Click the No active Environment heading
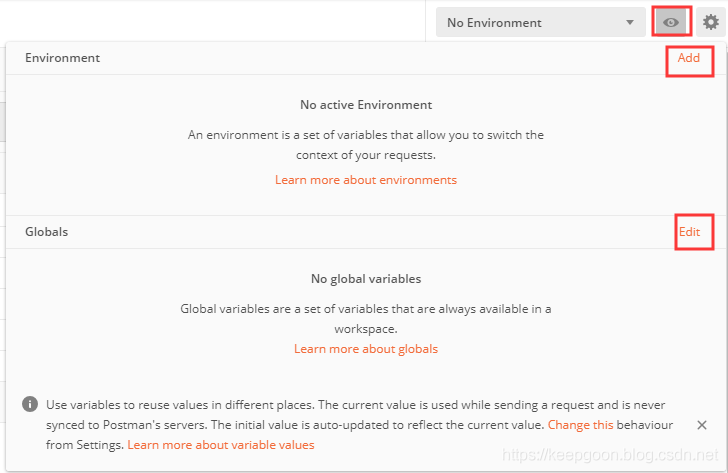The image size is (728, 473). (x=366, y=104)
